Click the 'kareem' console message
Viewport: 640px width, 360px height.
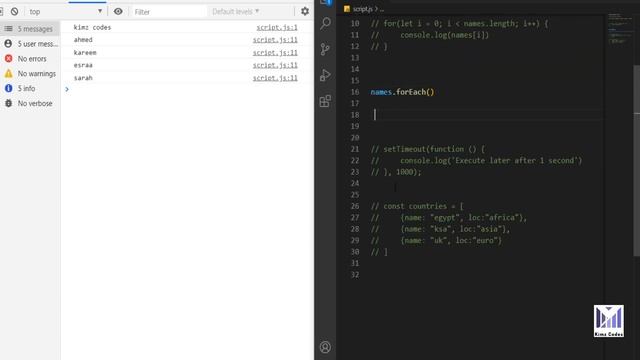click(85, 53)
